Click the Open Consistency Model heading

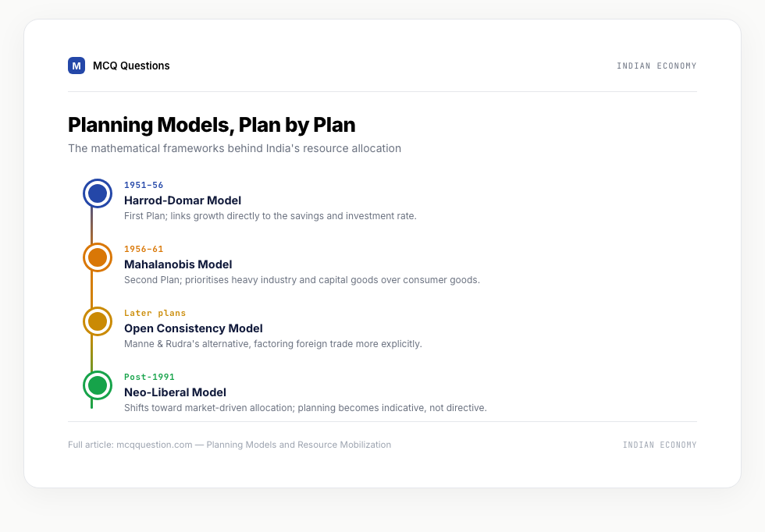click(x=194, y=328)
